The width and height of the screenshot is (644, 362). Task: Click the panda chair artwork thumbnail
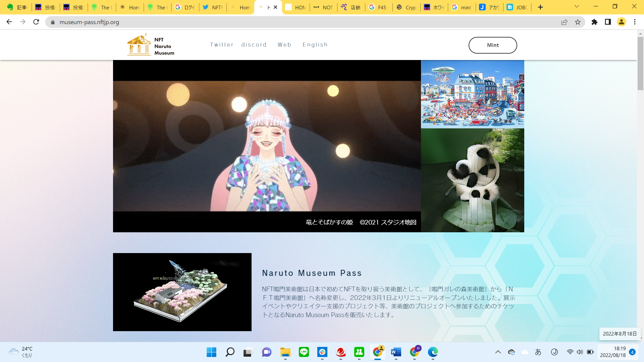(x=472, y=180)
